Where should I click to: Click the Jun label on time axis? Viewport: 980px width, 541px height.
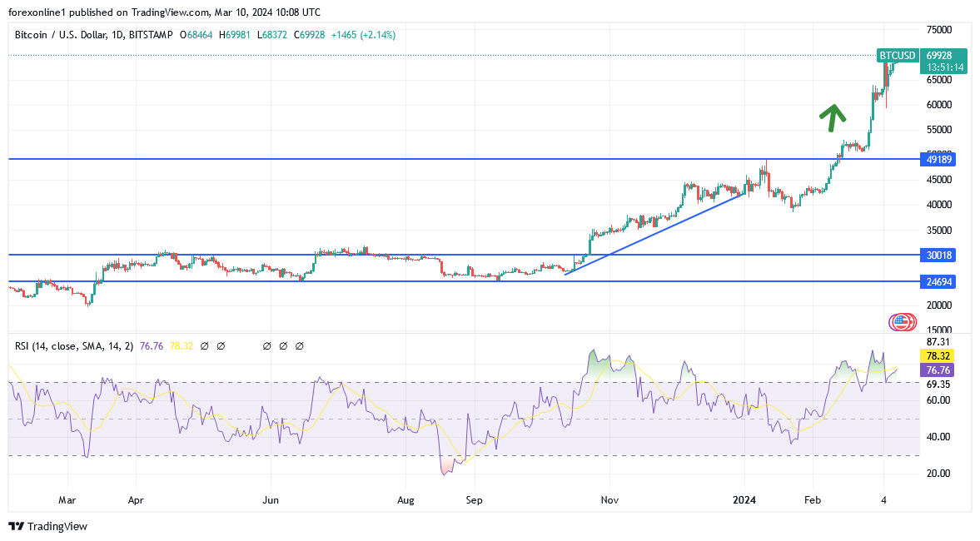pos(271,500)
